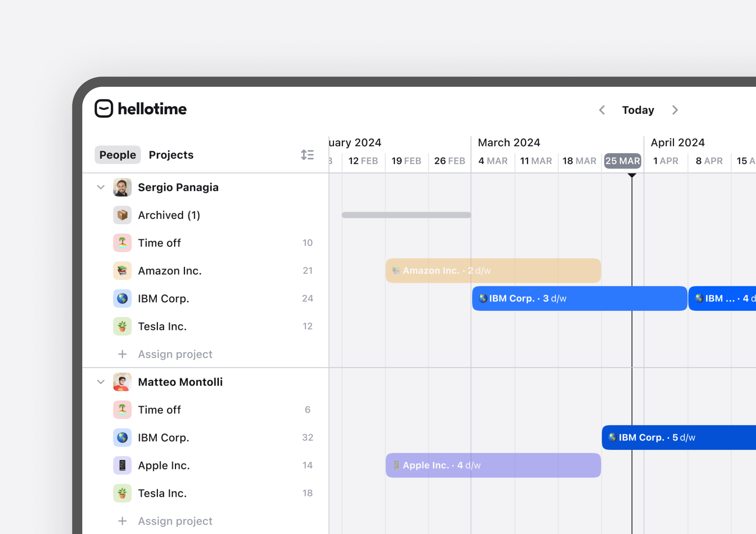Image resolution: width=756 pixels, height=534 pixels.
Task: Select the Amazon Inc. books icon
Action: coord(122,271)
